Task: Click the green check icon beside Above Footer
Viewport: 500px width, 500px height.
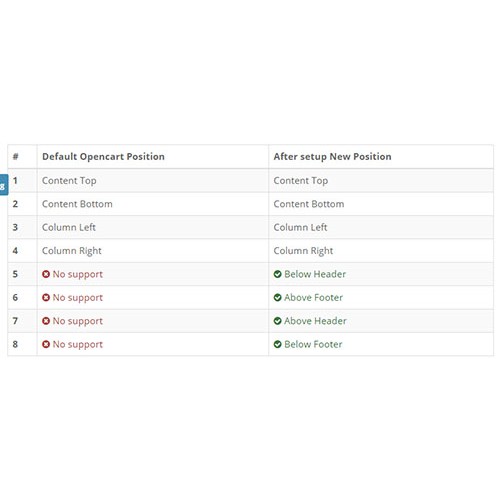Action: click(x=277, y=297)
